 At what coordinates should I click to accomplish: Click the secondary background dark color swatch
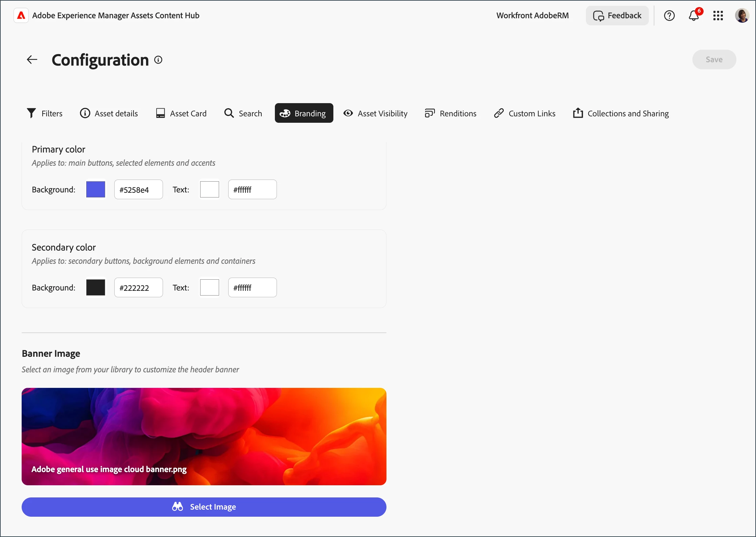click(96, 287)
